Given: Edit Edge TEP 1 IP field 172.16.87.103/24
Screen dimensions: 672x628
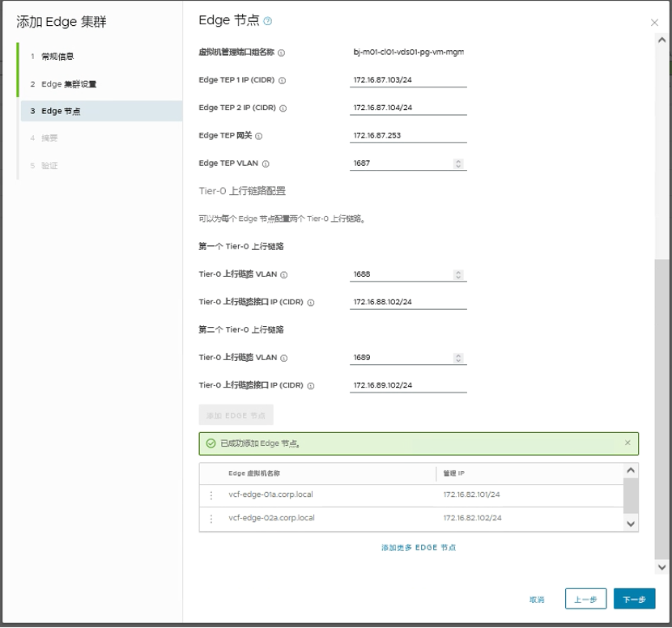Looking at the screenshot, I should 408,80.
